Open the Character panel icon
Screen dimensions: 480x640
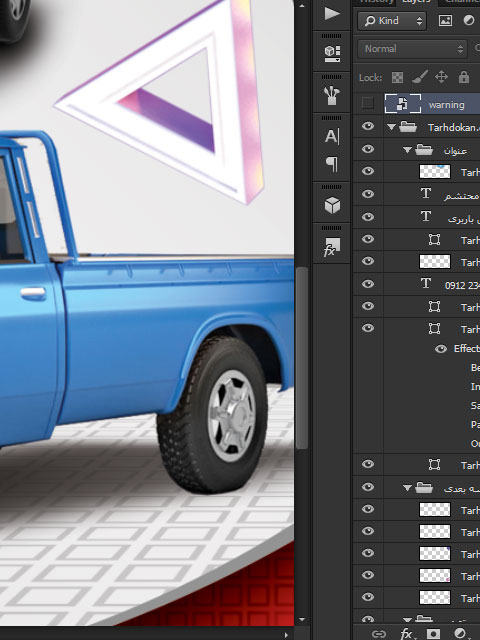tap(332, 136)
